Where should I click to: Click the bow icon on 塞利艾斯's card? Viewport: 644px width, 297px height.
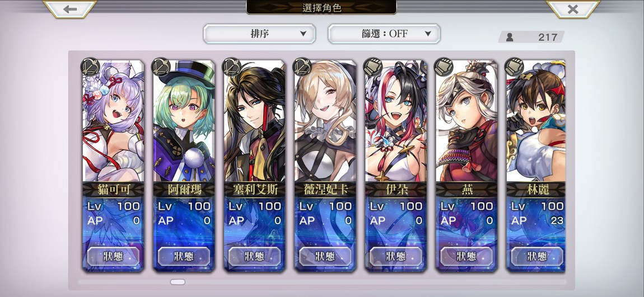coord(231,67)
